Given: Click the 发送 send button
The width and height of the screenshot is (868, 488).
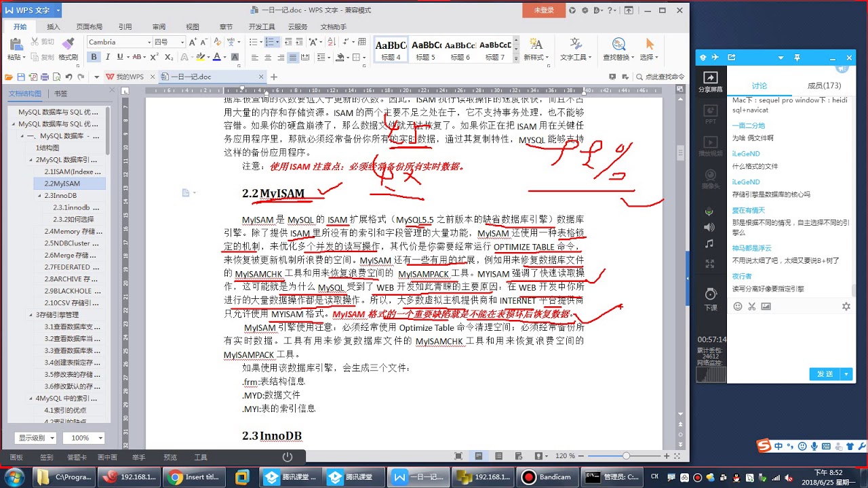Looking at the screenshot, I should [x=825, y=374].
